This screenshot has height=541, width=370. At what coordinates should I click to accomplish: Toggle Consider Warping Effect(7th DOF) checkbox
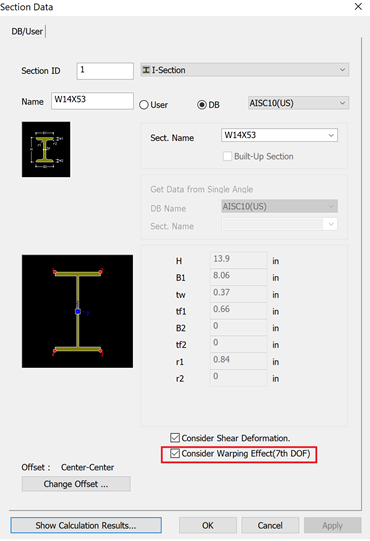(175, 453)
